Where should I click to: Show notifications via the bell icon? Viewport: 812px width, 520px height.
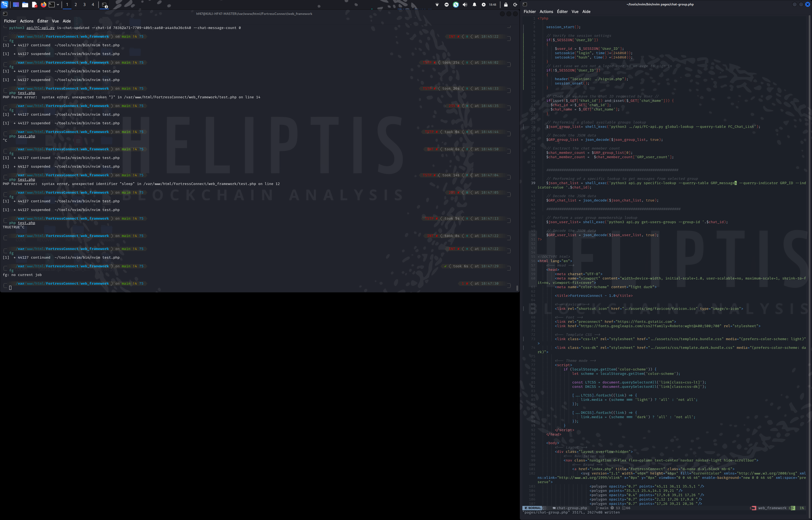coord(474,4)
